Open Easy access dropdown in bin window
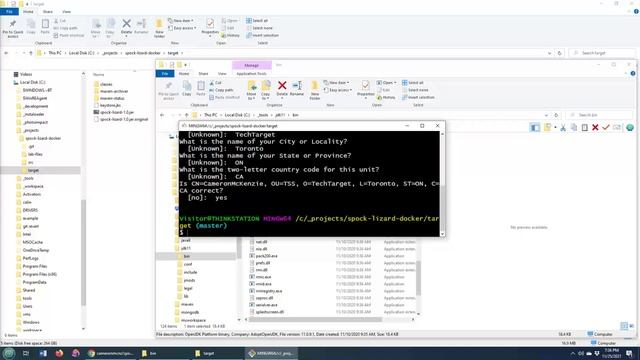 [x=338, y=90]
